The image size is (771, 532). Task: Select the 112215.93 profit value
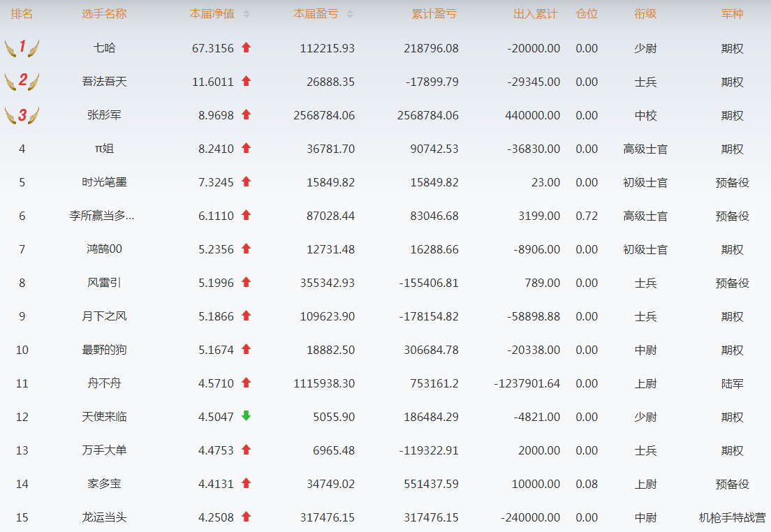point(327,49)
